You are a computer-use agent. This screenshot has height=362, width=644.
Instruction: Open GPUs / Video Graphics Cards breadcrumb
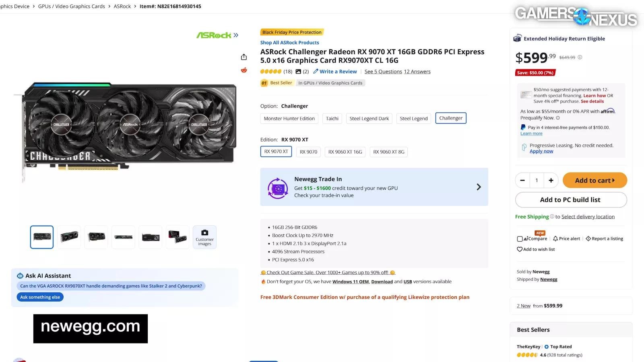(x=72, y=6)
